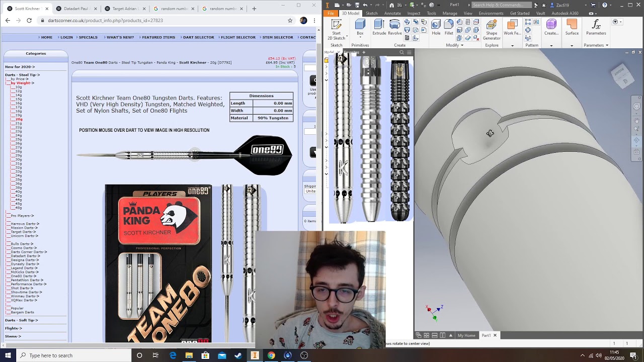
Task: Click the Panda King package image
Action: tap(158, 263)
